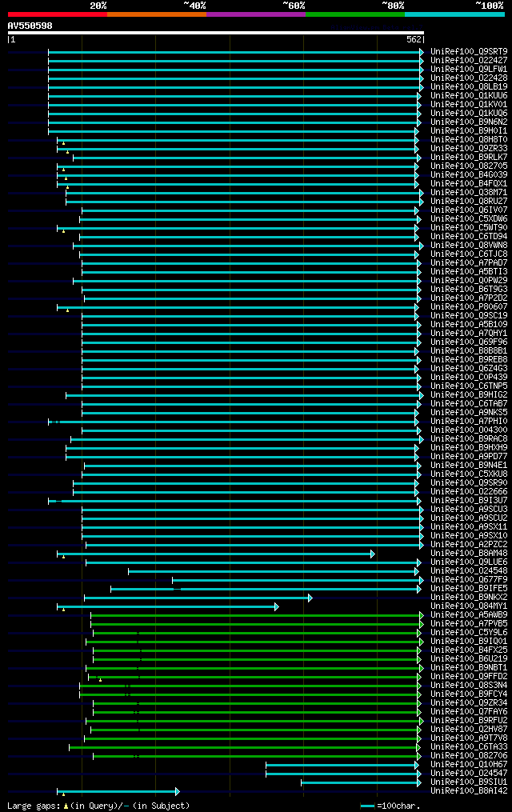Click the 100char scale bar in legend

(367, 806)
